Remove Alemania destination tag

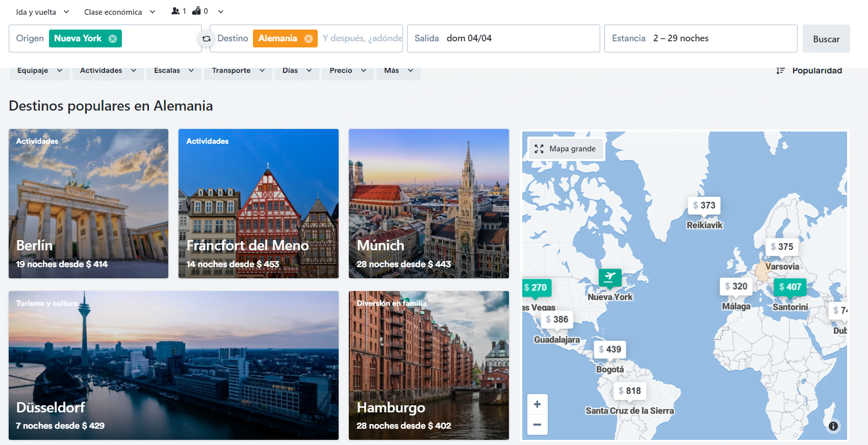(309, 39)
